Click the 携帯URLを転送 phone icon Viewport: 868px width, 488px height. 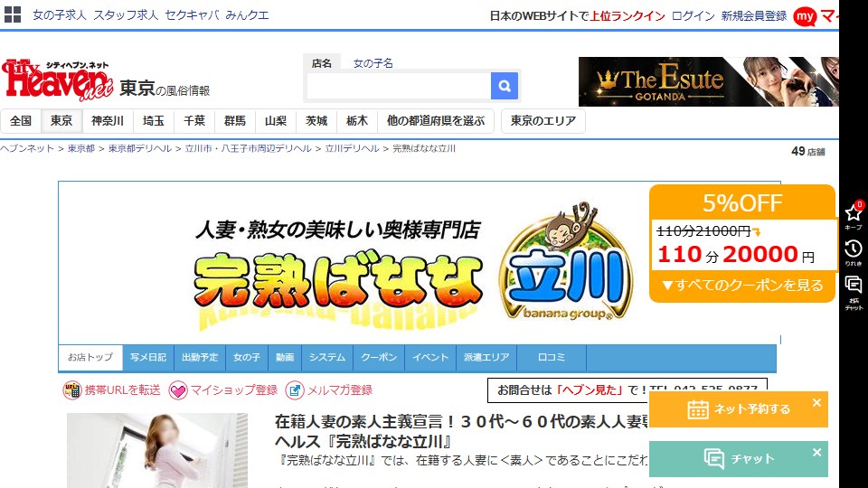point(72,390)
